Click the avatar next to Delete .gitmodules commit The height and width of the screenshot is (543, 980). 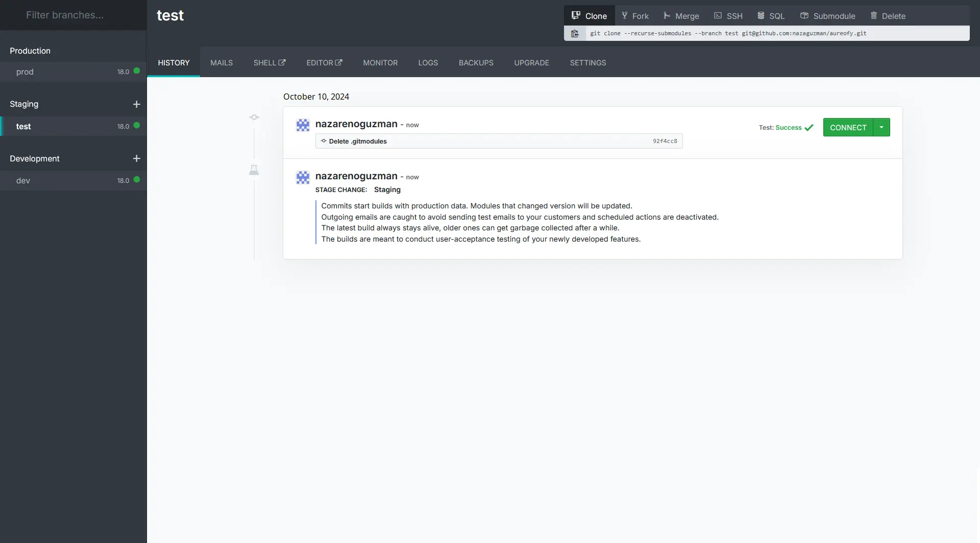coord(303,125)
